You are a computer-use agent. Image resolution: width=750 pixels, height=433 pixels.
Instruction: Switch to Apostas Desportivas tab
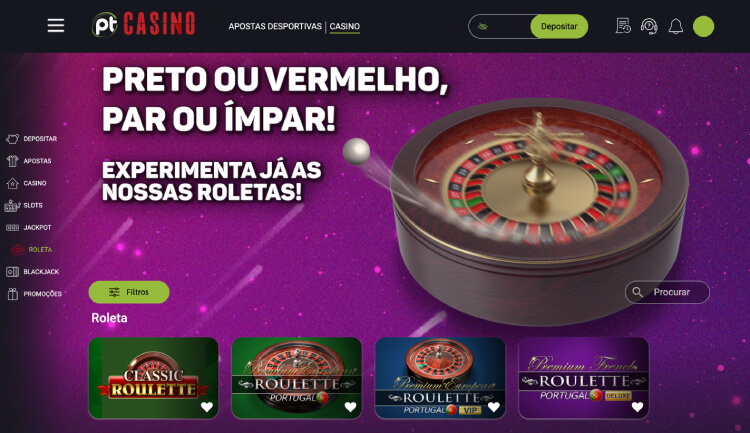tap(275, 26)
